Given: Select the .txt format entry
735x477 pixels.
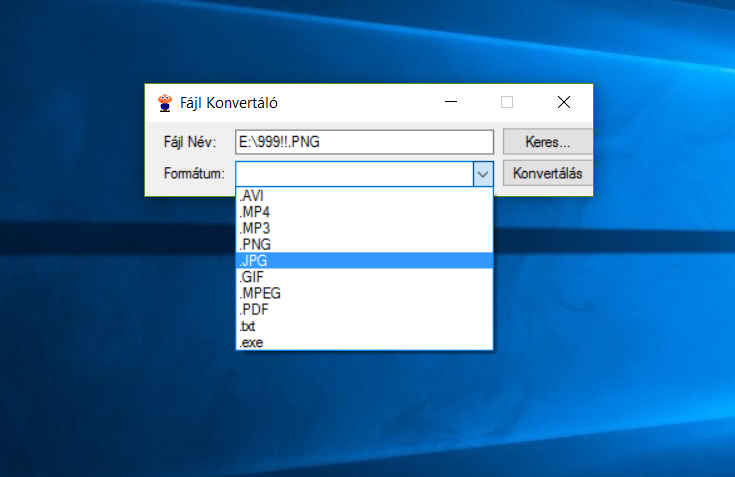Looking at the screenshot, I should [x=364, y=327].
